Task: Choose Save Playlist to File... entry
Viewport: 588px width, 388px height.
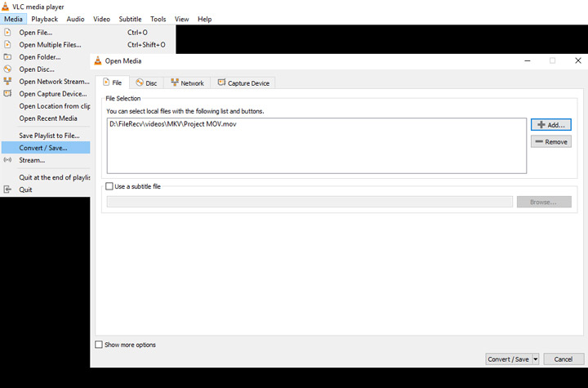Action: pyautogui.click(x=46, y=136)
